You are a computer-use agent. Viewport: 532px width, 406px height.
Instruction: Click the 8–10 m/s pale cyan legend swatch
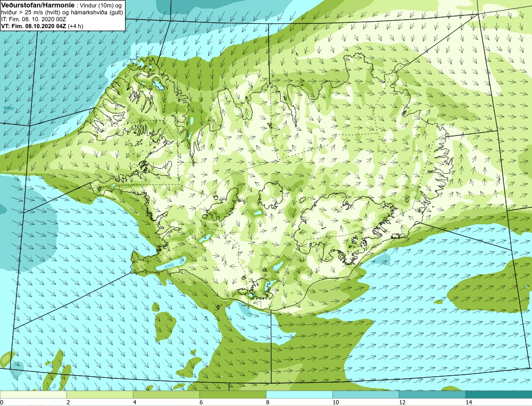click(299, 394)
